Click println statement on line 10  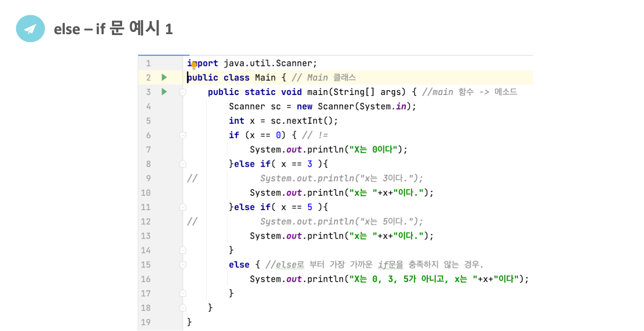pyautogui.click(x=342, y=193)
